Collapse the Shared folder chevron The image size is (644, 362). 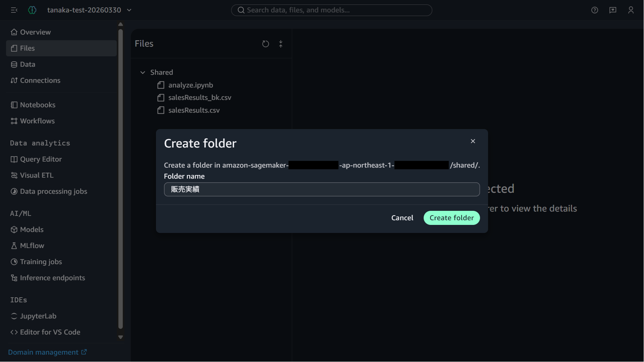point(143,72)
